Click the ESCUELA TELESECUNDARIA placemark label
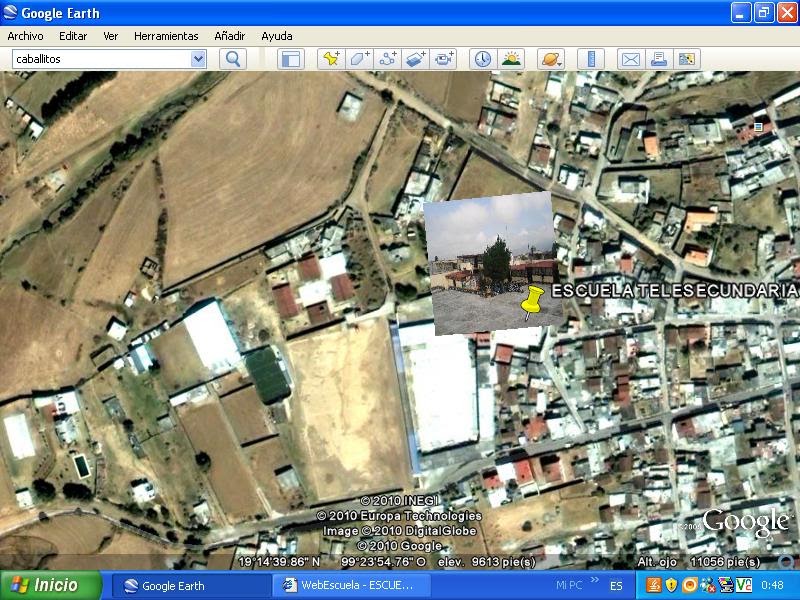The image size is (800, 600). pyautogui.click(x=674, y=291)
